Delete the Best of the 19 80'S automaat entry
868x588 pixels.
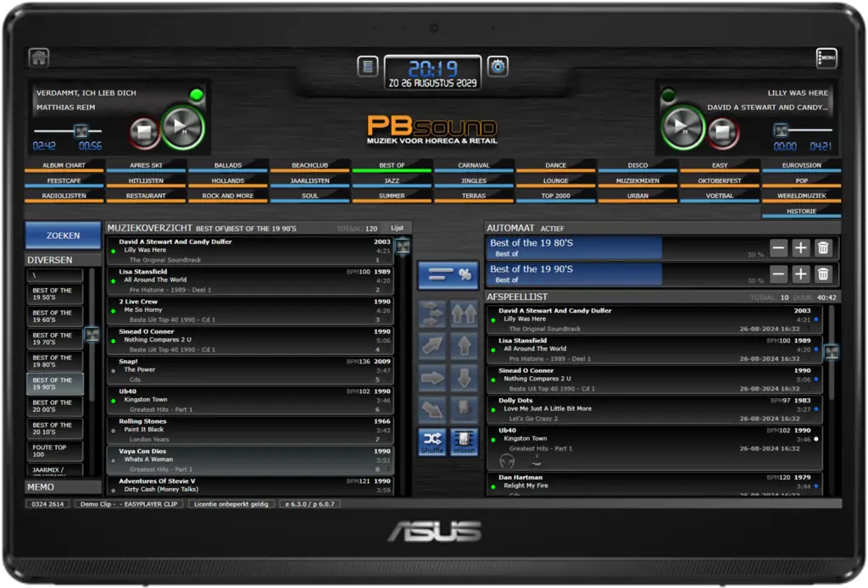[822, 248]
